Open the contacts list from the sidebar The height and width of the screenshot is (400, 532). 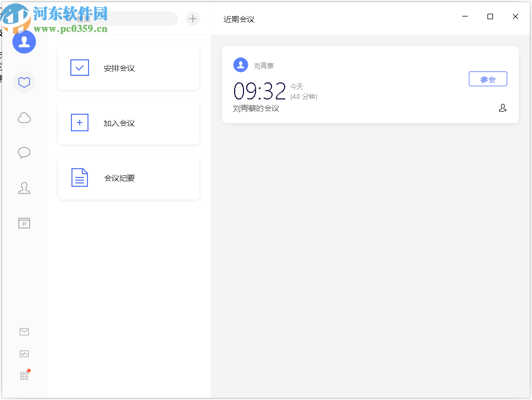(x=24, y=188)
